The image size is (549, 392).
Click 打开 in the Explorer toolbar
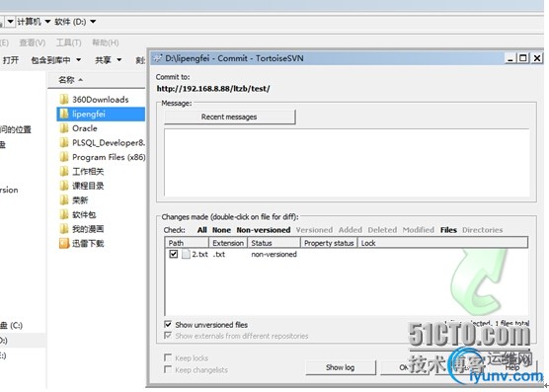pos(11,60)
